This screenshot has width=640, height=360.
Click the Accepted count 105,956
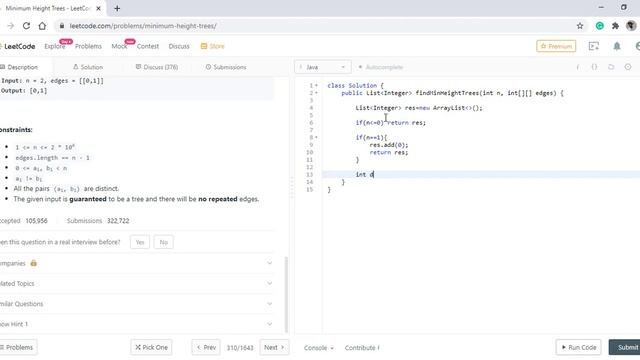[x=36, y=221]
